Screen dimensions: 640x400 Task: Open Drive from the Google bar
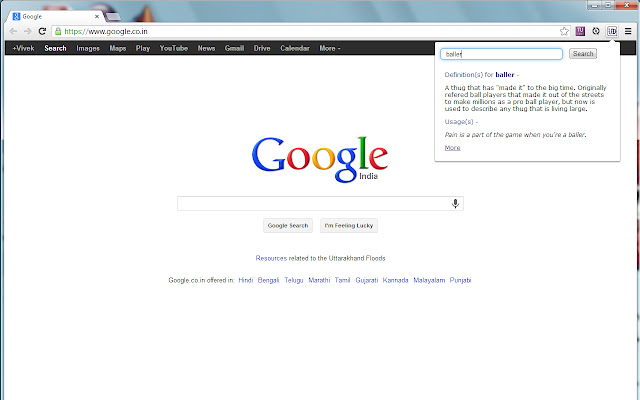click(x=262, y=48)
